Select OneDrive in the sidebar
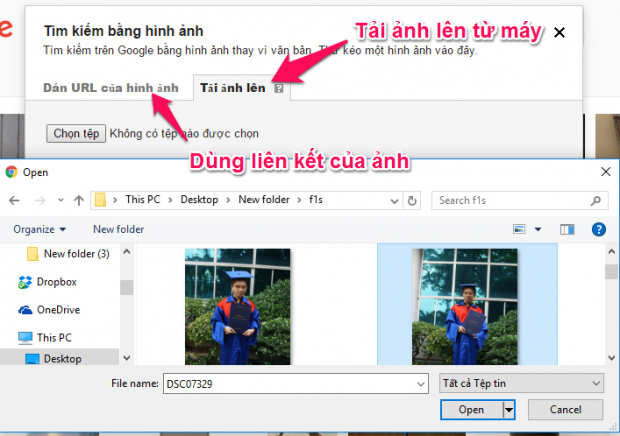This screenshot has width=620, height=436. point(57,310)
